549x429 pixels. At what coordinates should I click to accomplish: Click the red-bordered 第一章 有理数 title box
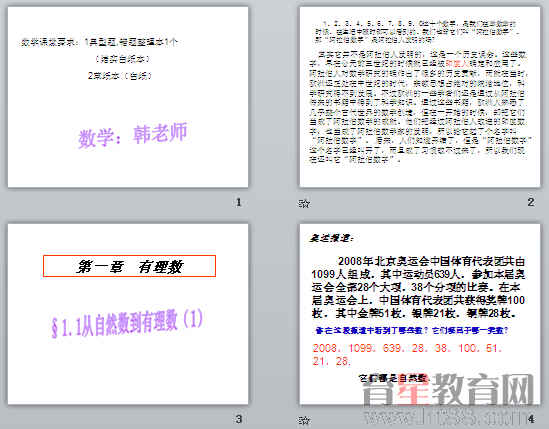(129, 266)
